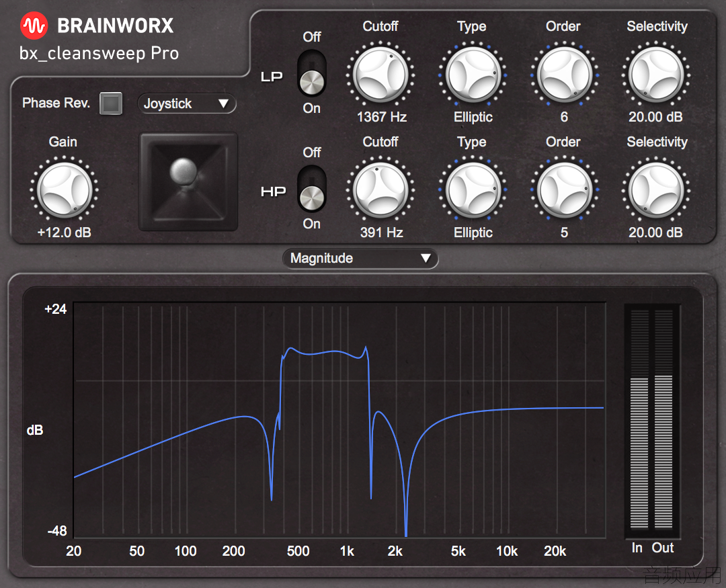
Task: Click the LP Cutoff knob at 1367 Hz
Action: (x=380, y=75)
